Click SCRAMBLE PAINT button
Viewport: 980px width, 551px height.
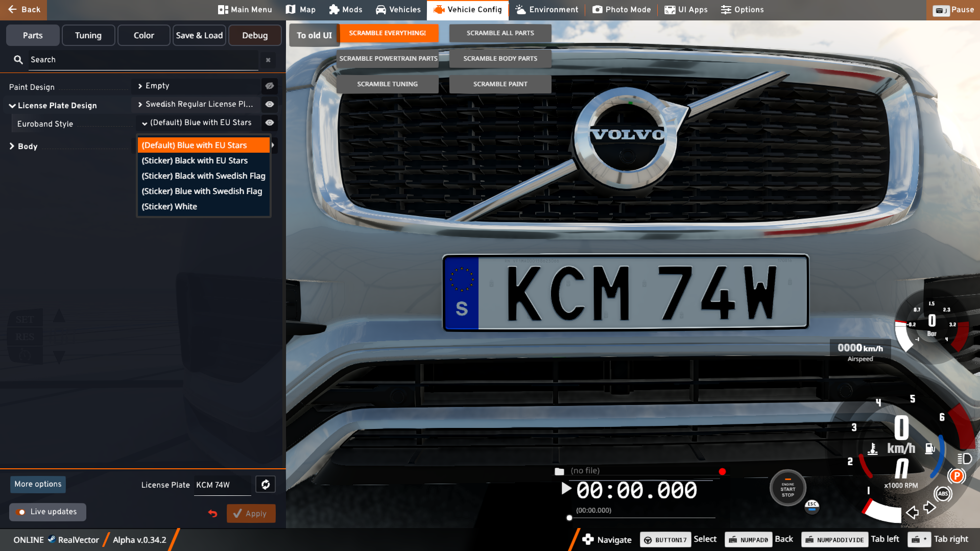coord(500,84)
